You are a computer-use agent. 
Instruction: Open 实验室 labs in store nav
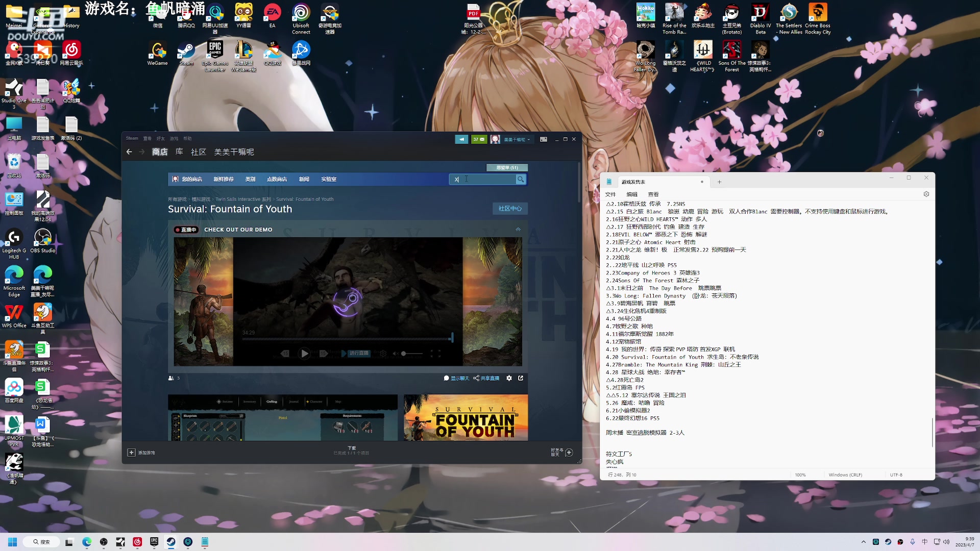click(329, 179)
